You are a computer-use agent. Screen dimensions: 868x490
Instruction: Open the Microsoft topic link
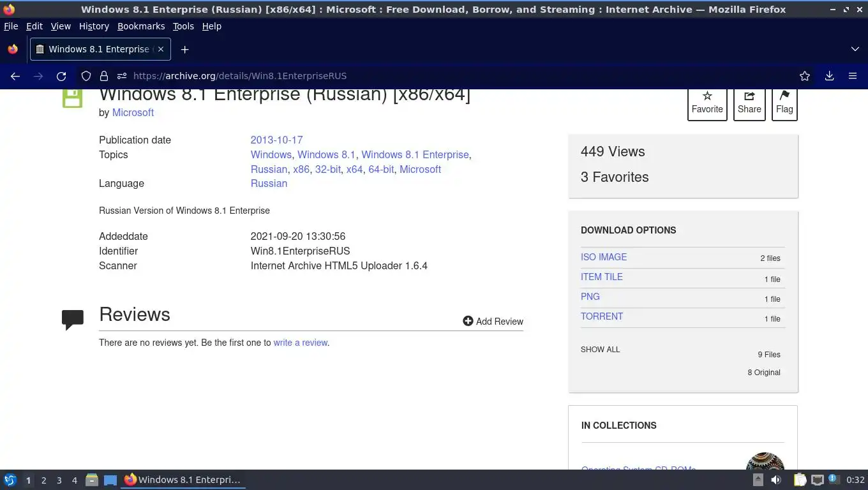coord(420,169)
